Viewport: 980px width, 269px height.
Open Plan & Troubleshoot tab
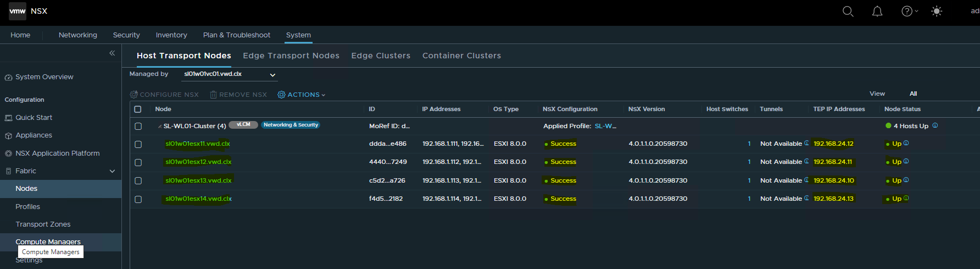point(237,35)
